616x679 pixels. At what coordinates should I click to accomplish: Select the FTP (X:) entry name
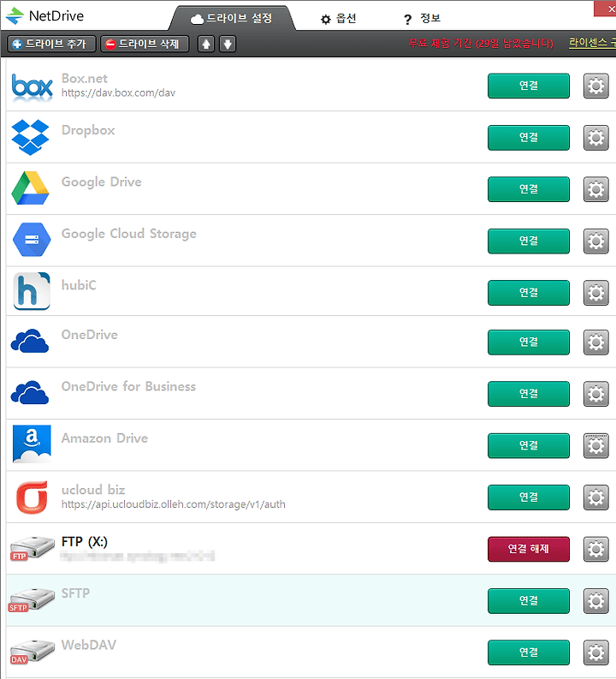tap(85, 542)
